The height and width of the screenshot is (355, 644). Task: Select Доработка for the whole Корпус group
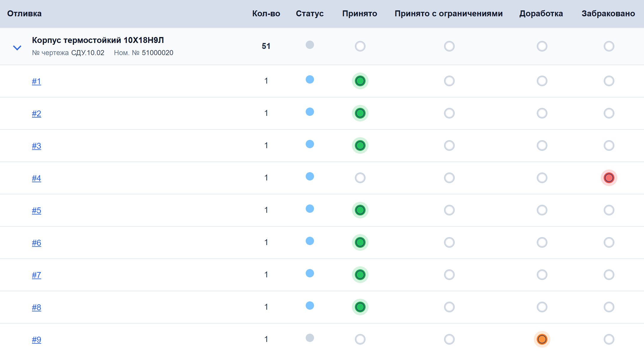[542, 46]
